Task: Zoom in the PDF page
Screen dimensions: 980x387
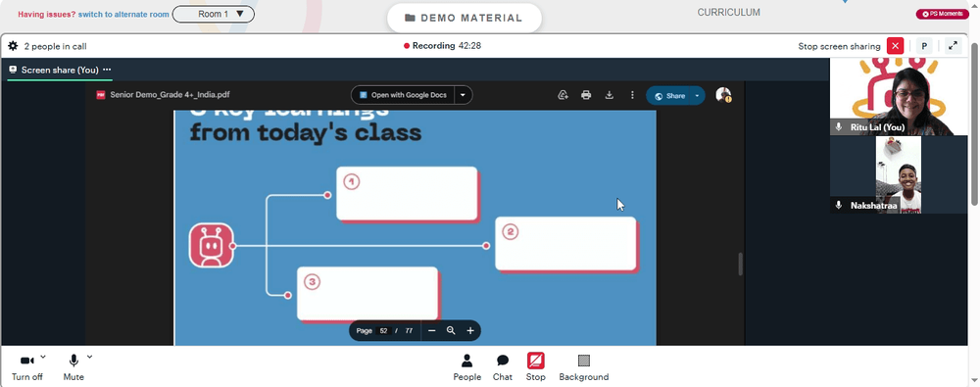Action: [470, 331]
